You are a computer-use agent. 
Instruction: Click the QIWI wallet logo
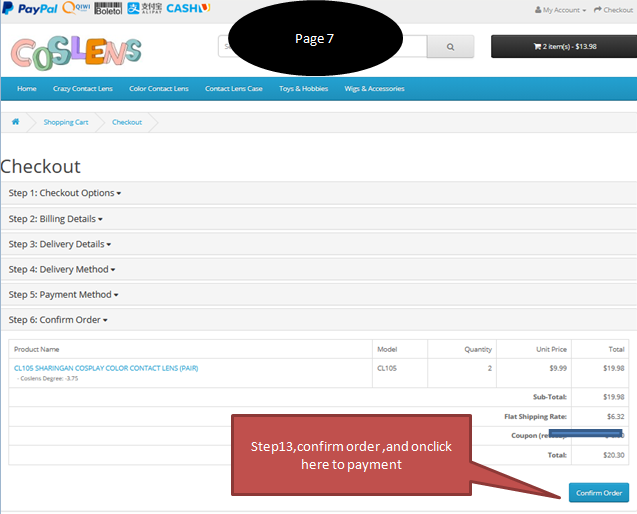point(76,8)
